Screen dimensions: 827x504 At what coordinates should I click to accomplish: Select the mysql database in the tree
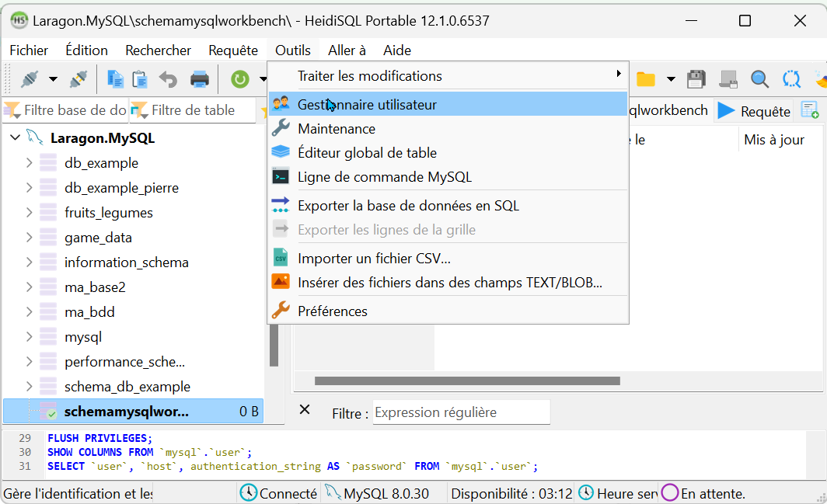point(82,337)
